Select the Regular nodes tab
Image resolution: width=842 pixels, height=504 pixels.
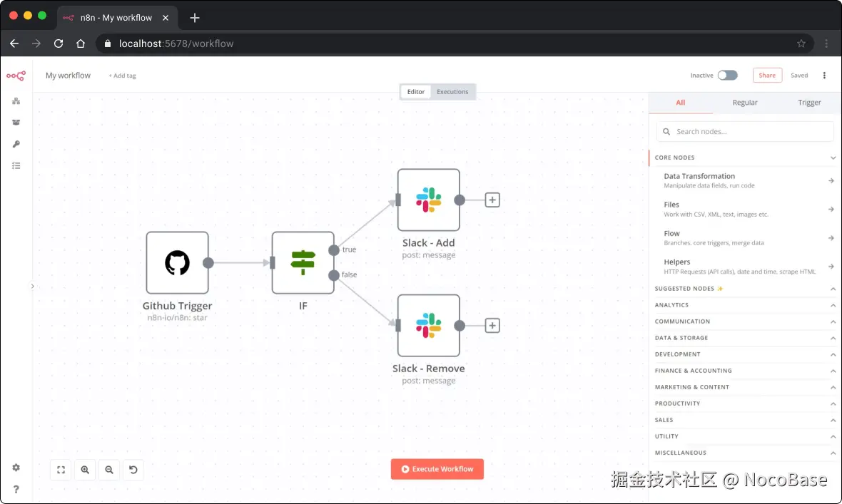pyautogui.click(x=745, y=103)
